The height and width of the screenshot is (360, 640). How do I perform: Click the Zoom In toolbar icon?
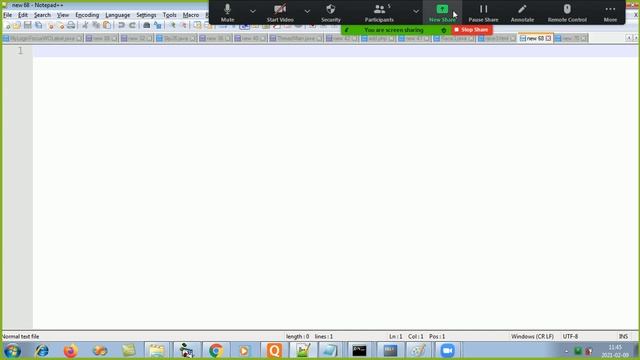pyautogui.click(x=172, y=26)
